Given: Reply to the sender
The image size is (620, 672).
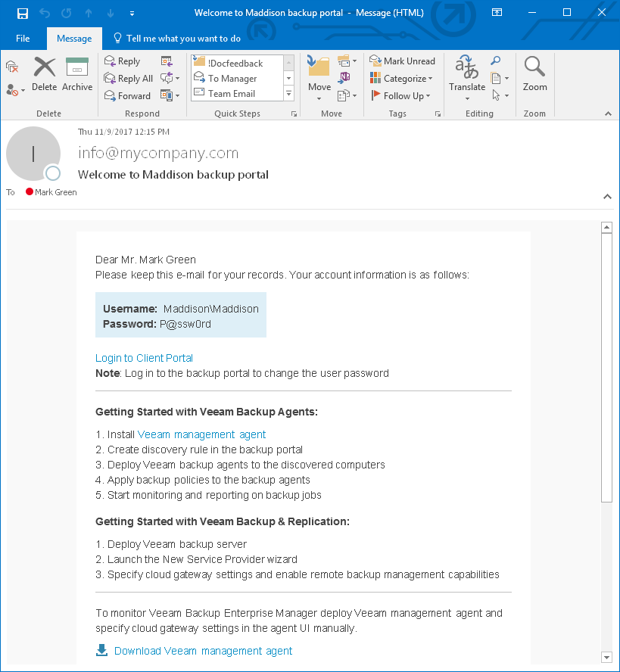Looking at the screenshot, I should click(122, 61).
